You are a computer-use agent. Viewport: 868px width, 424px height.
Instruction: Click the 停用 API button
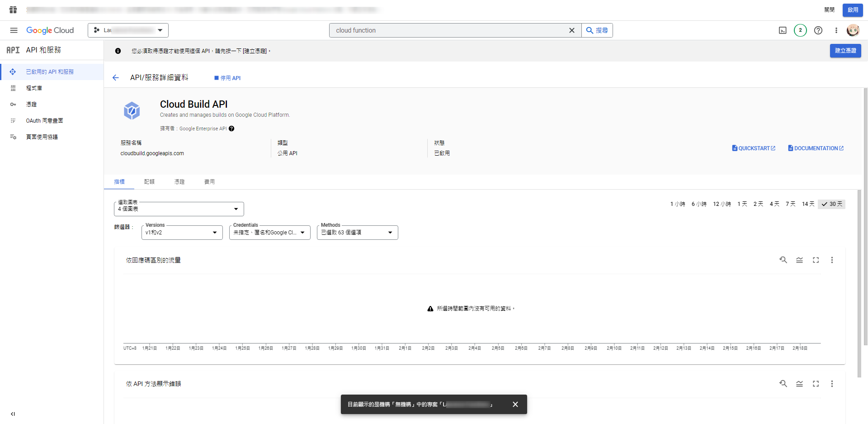click(227, 78)
